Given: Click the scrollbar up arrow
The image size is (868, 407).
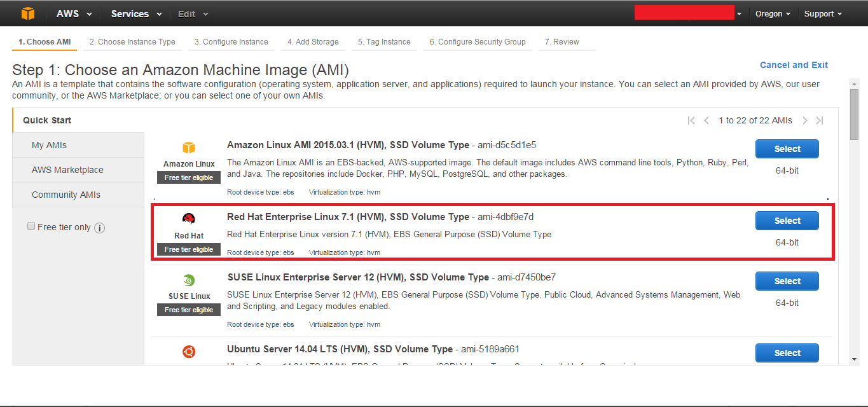Looking at the screenshot, I should click(855, 83).
